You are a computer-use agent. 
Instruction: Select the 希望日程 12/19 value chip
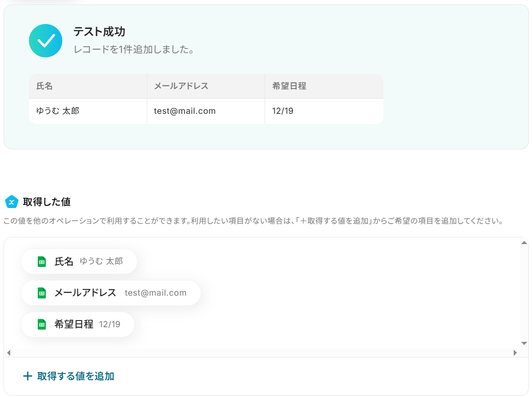pyautogui.click(x=78, y=325)
